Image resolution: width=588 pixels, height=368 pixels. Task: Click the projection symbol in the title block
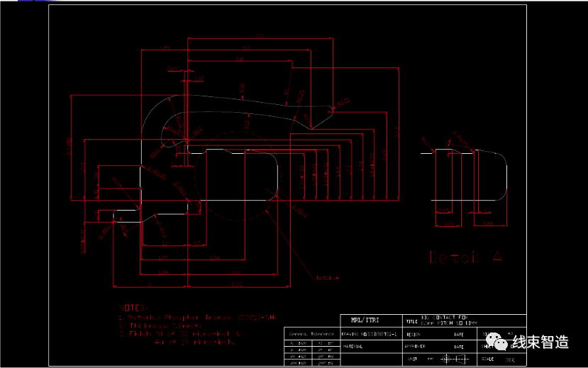tap(455, 359)
